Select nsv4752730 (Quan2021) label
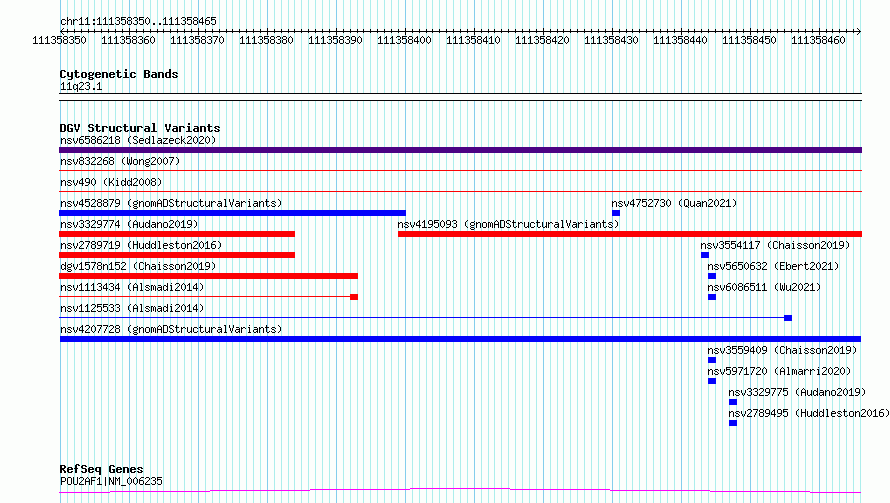890x503 pixels. pos(674,203)
